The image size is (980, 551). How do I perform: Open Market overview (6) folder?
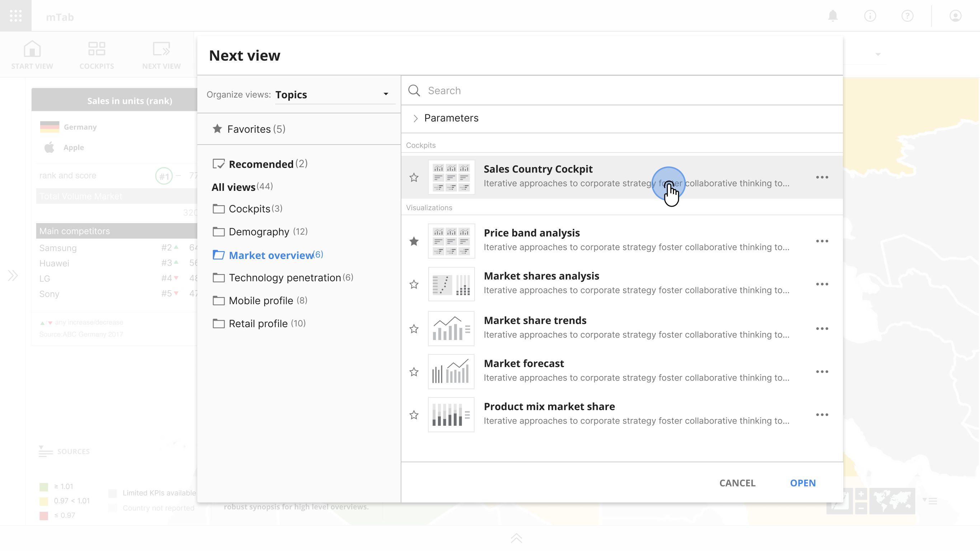tap(268, 255)
